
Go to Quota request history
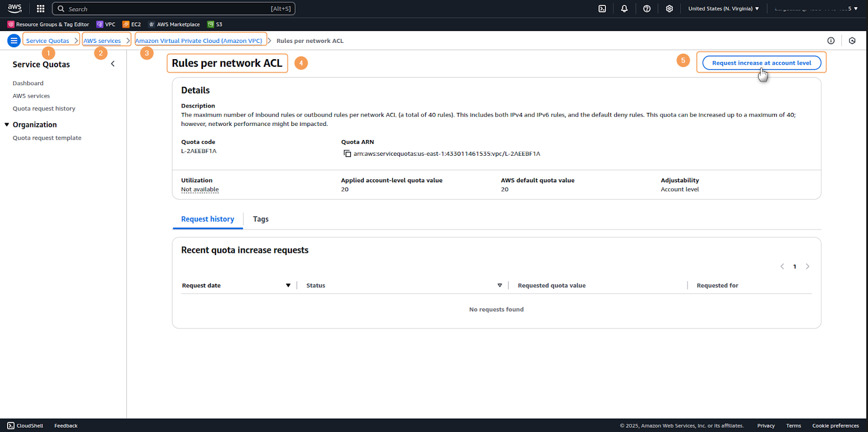click(x=44, y=109)
